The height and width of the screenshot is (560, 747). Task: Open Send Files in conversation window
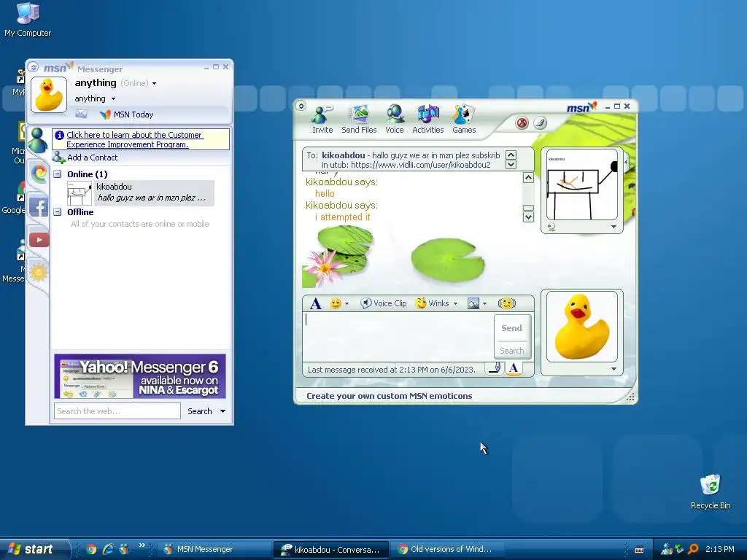coord(359,120)
